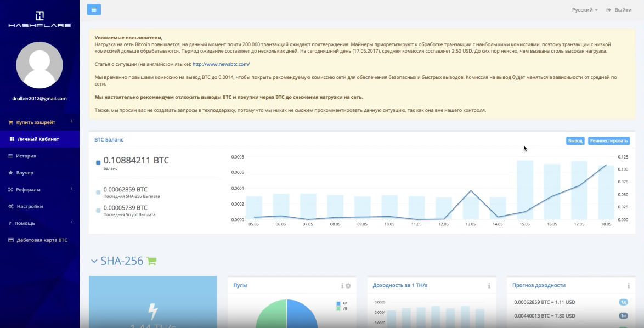Viewport: 644px width, 328px height.
Task: Open Дебетовая карта BTC in sidebar
Action: 42,240
